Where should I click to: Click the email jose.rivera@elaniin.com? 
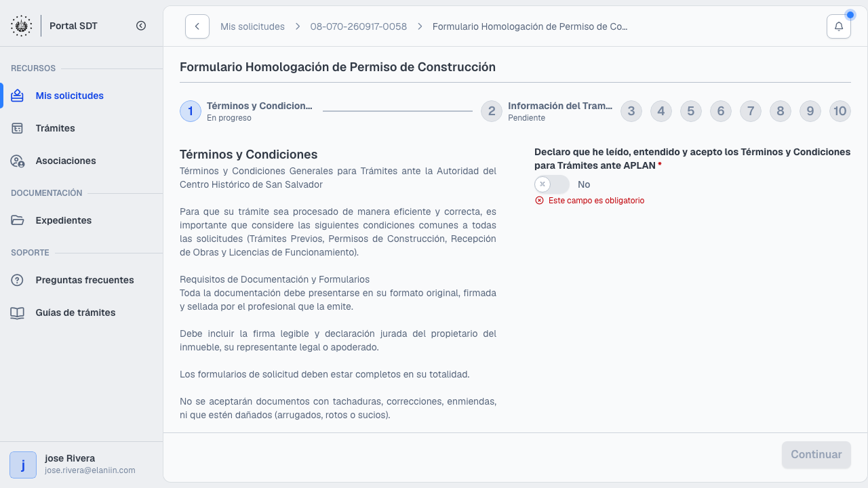point(90,470)
